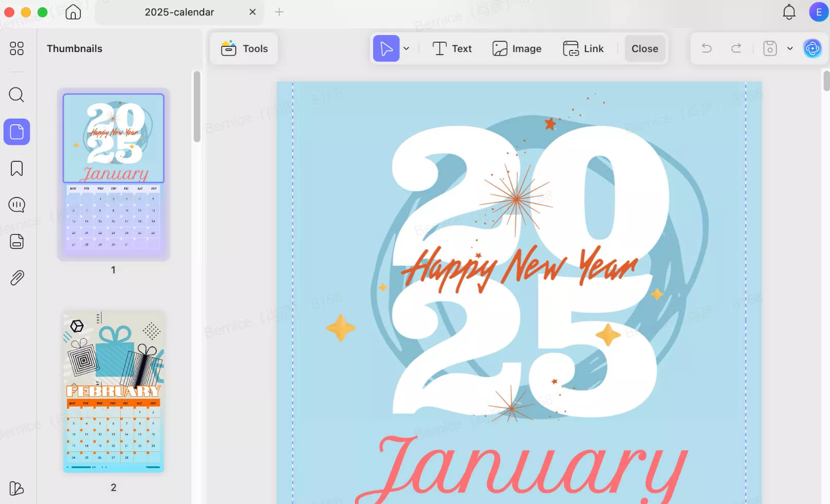Open the search panel in the sidebar
Screen dimensions: 830x504
(16, 95)
